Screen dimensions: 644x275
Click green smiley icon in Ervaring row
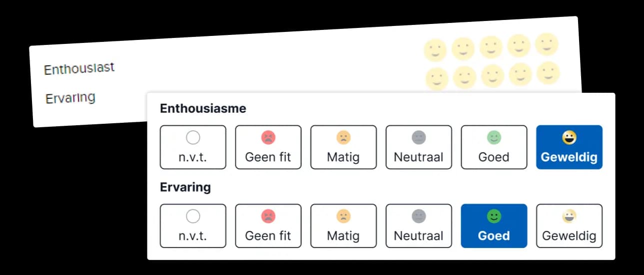(494, 216)
